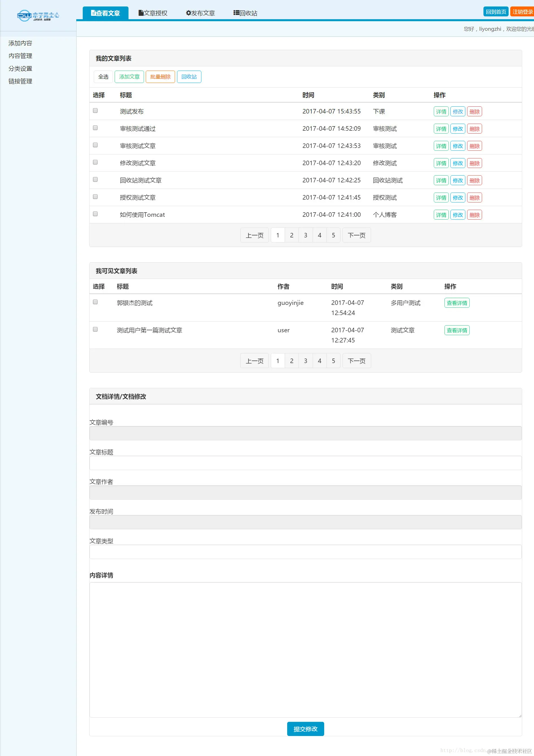Open 内容管理 in the sidebar
Viewport: 534px width, 756px height.
coord(20,56)
